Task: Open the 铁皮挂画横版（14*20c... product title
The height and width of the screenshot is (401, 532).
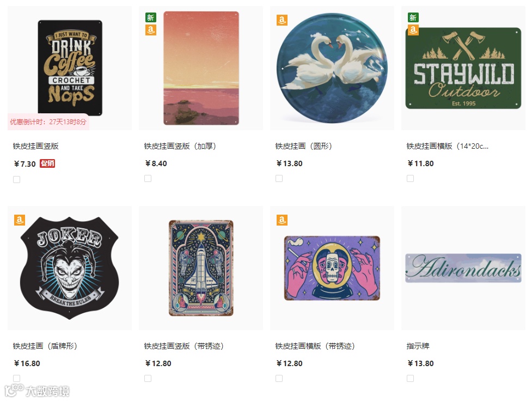Action: tap(448, 146)
